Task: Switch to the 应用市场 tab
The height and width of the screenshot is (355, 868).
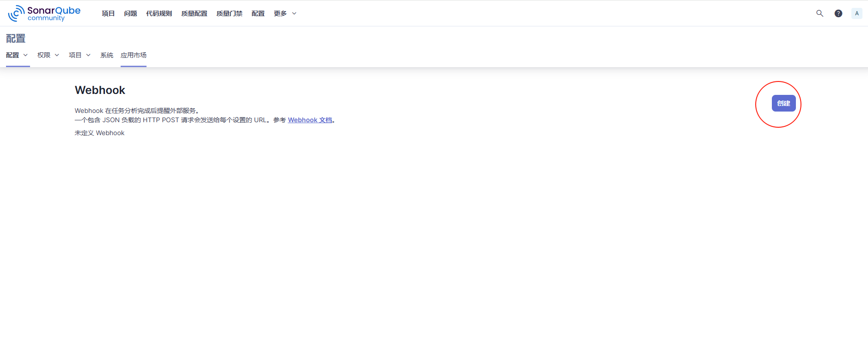Action: [x=134, y=55]
